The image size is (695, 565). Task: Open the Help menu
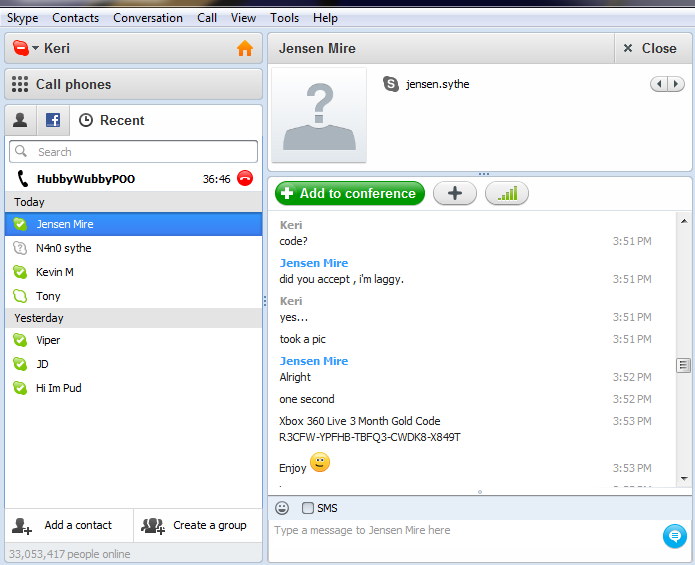point(325,18)
